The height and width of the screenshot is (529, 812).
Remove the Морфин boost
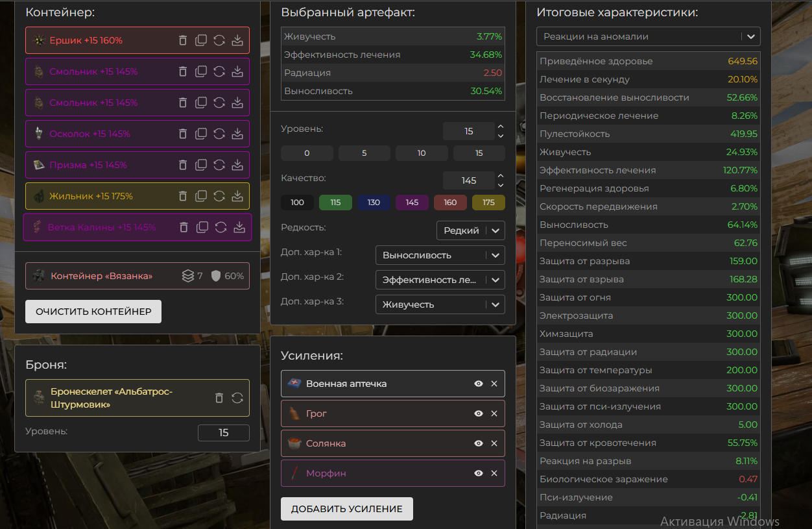pos(494,473)
